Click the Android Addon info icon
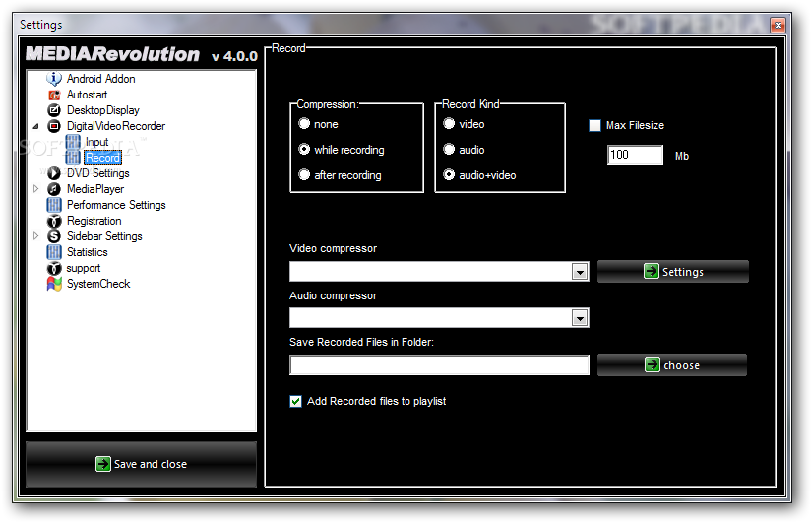Image resolution: width=812 pixels, height=523 pixels. pyautogui.click(x=54, y=79)
